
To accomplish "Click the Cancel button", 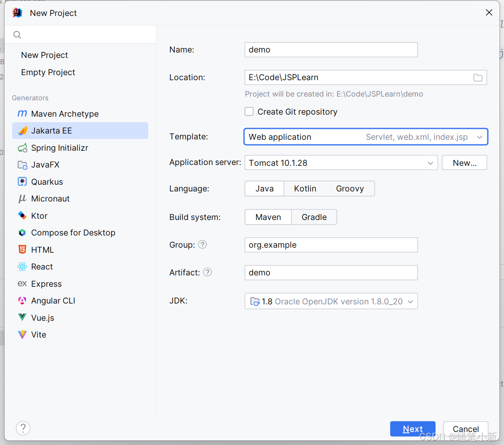I will click(x=466, y=429).
